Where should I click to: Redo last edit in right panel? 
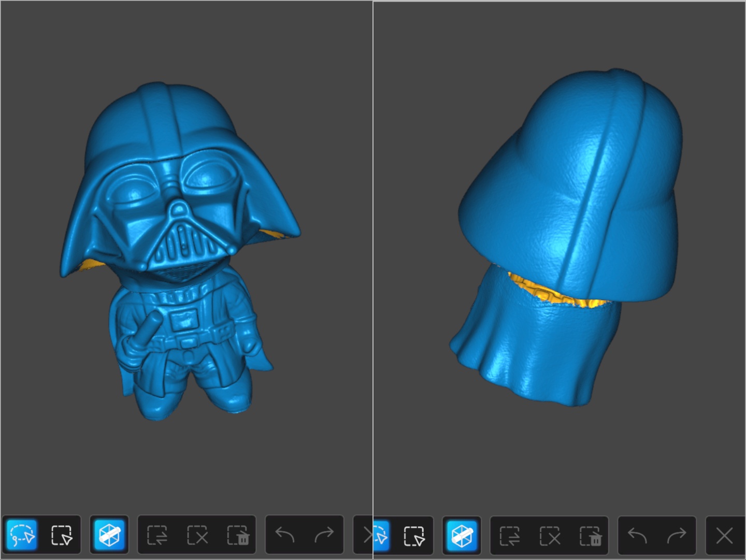tap(677, 536)
